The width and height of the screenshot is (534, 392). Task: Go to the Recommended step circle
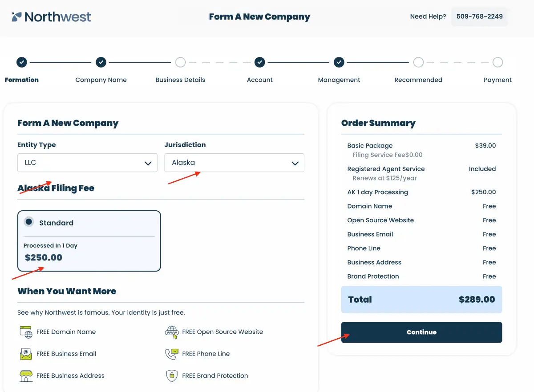[418, 62]
